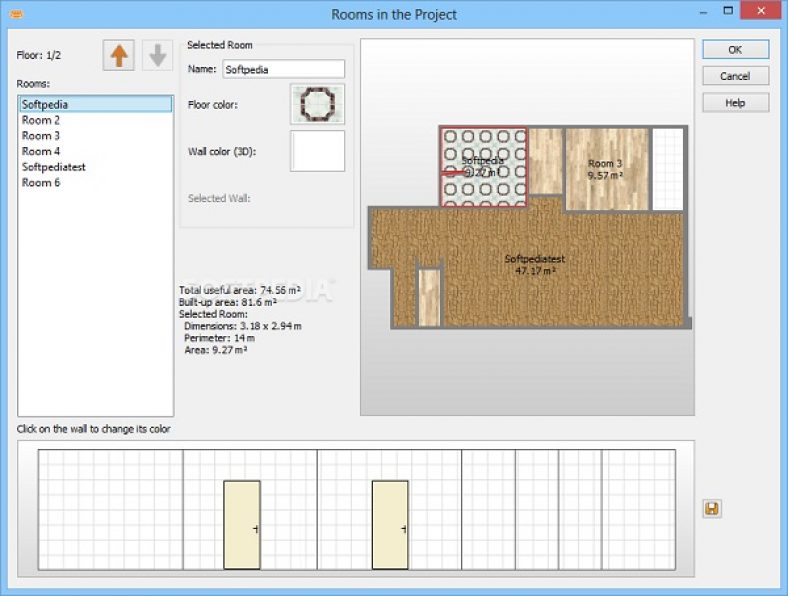Image resolution: width=788 pixels, height=596 pixels.
Task: Click Room 3 in the floor plan preview
Action: [x=605, y=168]
